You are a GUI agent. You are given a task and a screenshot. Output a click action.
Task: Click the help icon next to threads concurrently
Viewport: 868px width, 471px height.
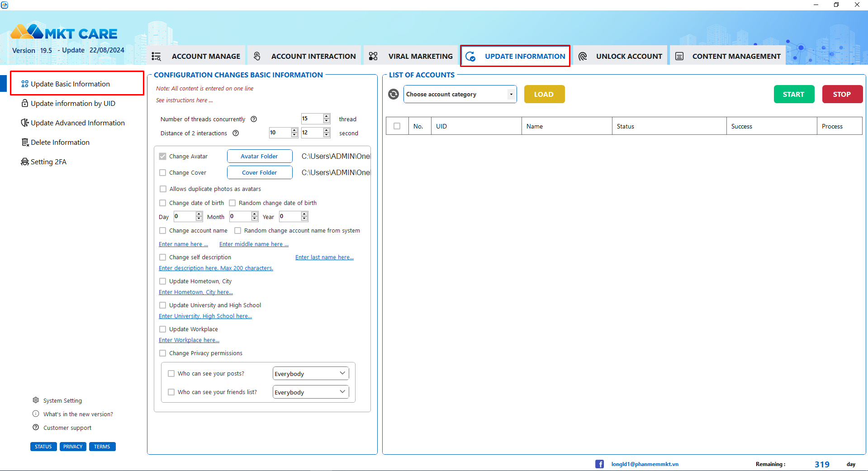254,119
